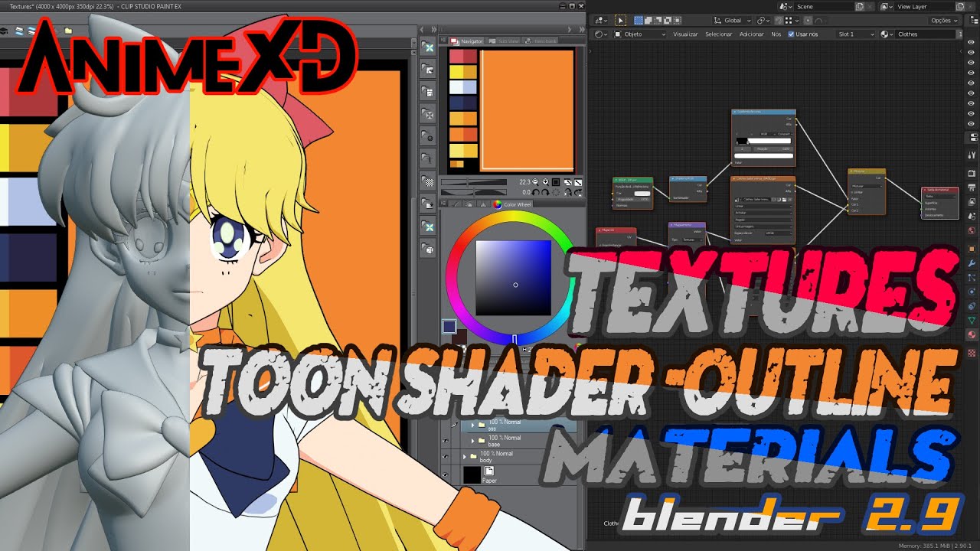
Task: Open the Render properties tab
Action: [x=971, y=173]
